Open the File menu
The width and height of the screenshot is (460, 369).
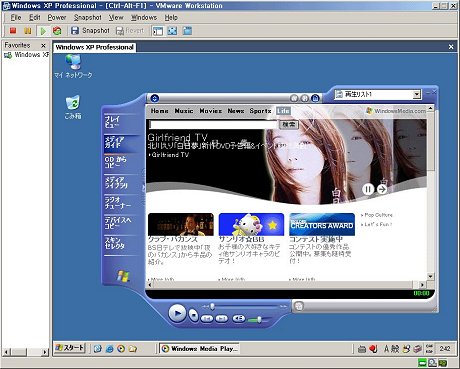click(x=16, y=17)
